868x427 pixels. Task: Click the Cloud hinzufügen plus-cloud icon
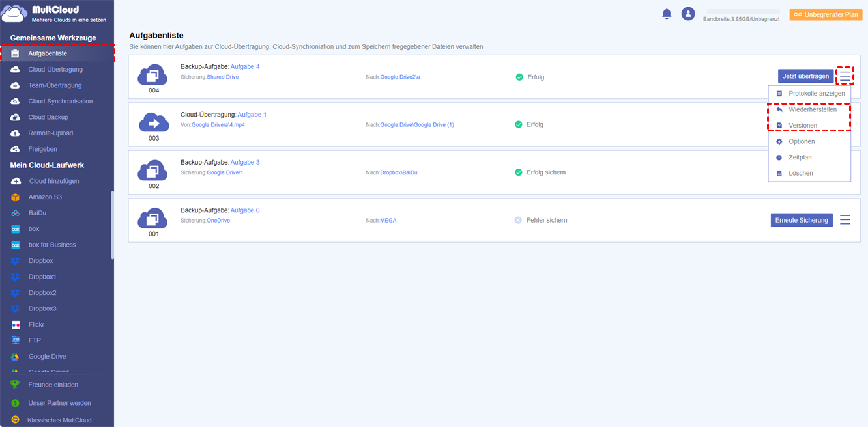click(x=16, y=181)
